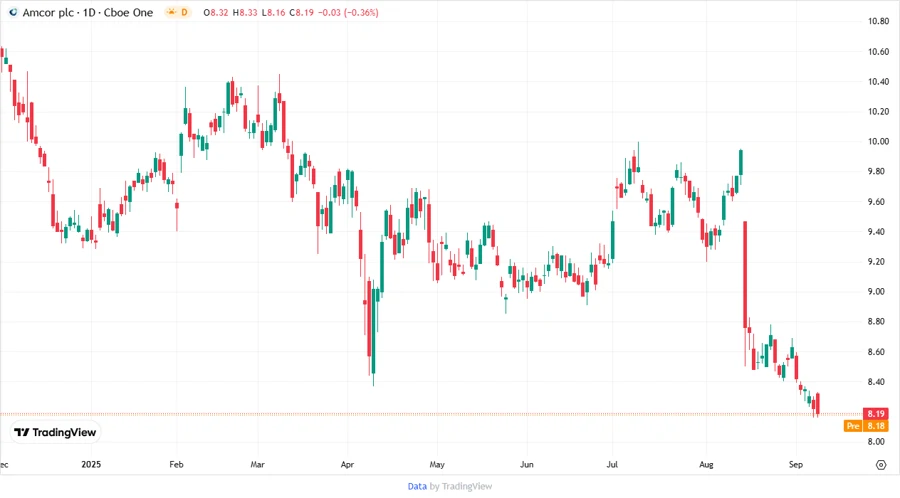Click the Sep label on time axis
The image size is (900, 498).
(796, 464)
